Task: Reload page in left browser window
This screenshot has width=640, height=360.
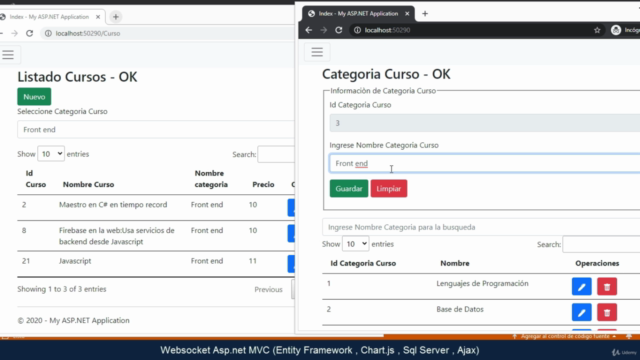Action: click(29, 33)
